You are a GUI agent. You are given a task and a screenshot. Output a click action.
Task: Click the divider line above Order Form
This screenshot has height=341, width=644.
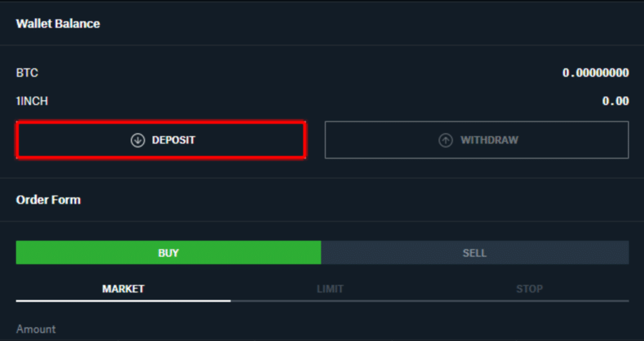click(x=322, y=178)
